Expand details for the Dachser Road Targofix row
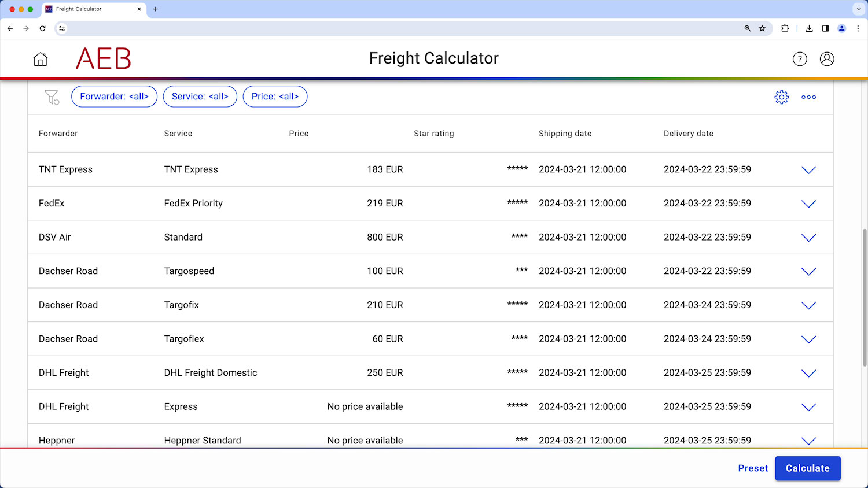This screenshot has width=868, height=488. 808,305
